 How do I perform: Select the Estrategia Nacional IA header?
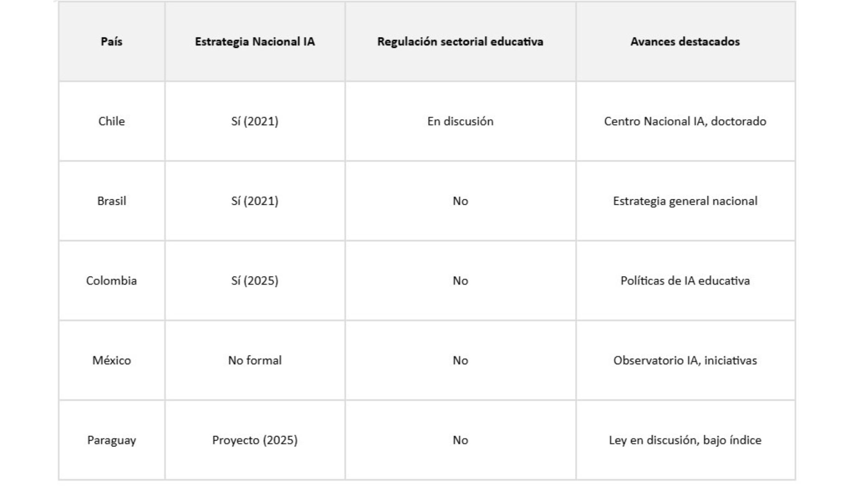[x=255, y=42]
